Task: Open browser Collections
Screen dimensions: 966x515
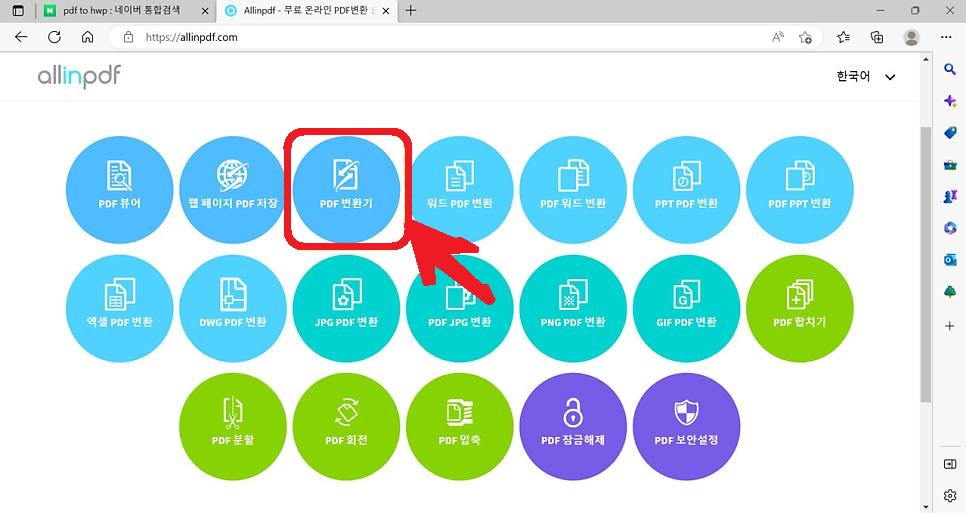Action: pyautogui.click(x=877, y=37)
